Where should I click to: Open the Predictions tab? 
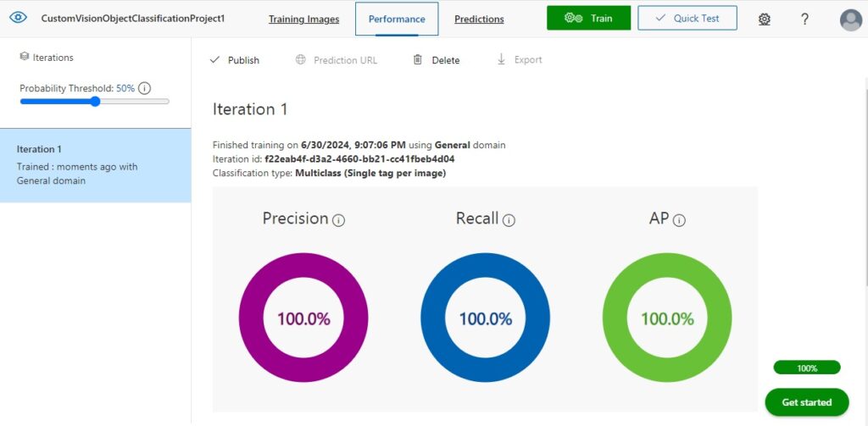(479, 19)
